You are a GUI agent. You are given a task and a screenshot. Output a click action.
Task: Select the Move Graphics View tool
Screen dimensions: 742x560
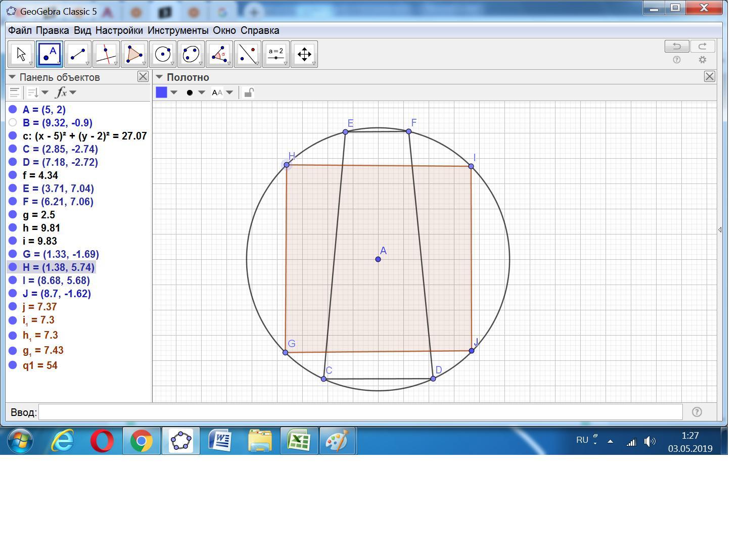304,54
